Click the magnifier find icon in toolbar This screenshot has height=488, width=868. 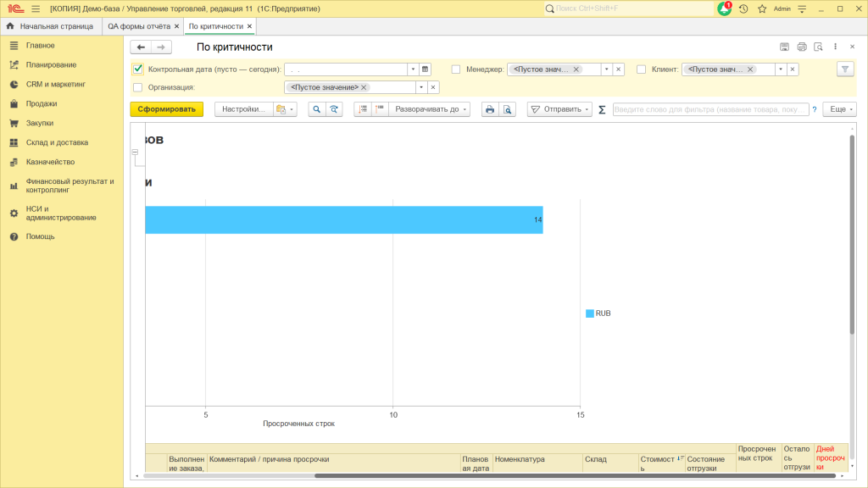317,109
